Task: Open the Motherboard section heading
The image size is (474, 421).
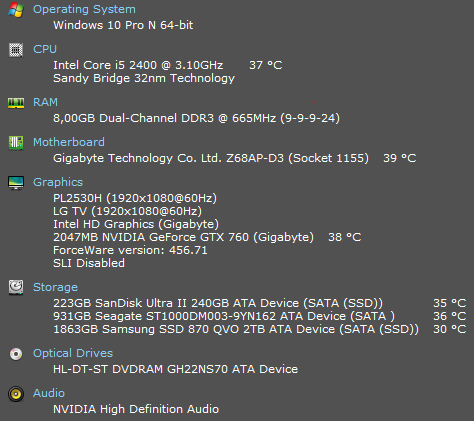Action: 69,142
